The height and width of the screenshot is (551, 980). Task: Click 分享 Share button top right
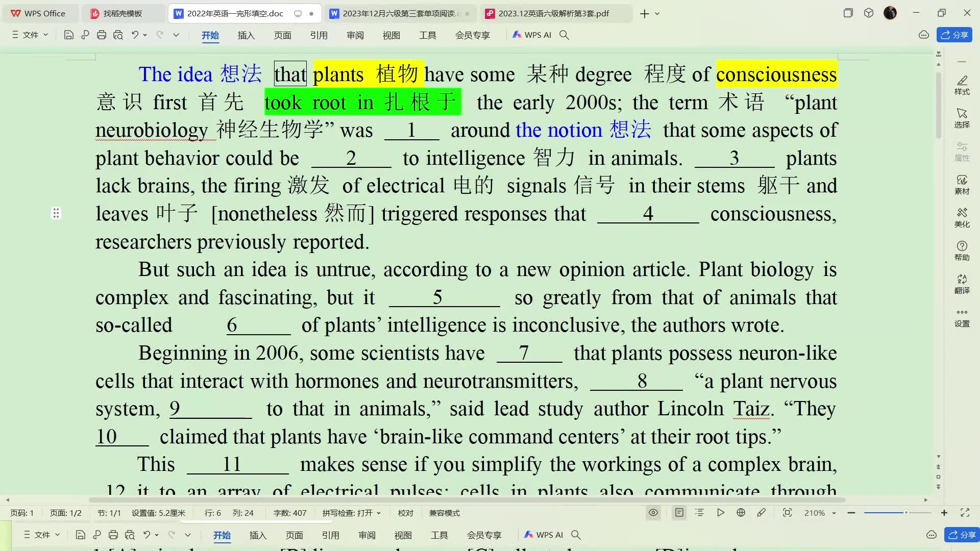954,34
